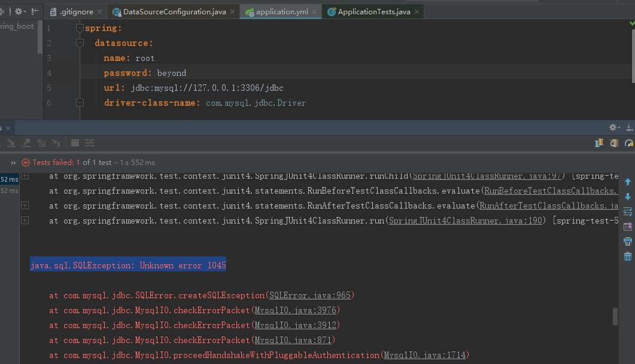Open the RunBeforeTestClassCallbacks source link
This screenshot has width=635, height=364.
tap(551, 191)
